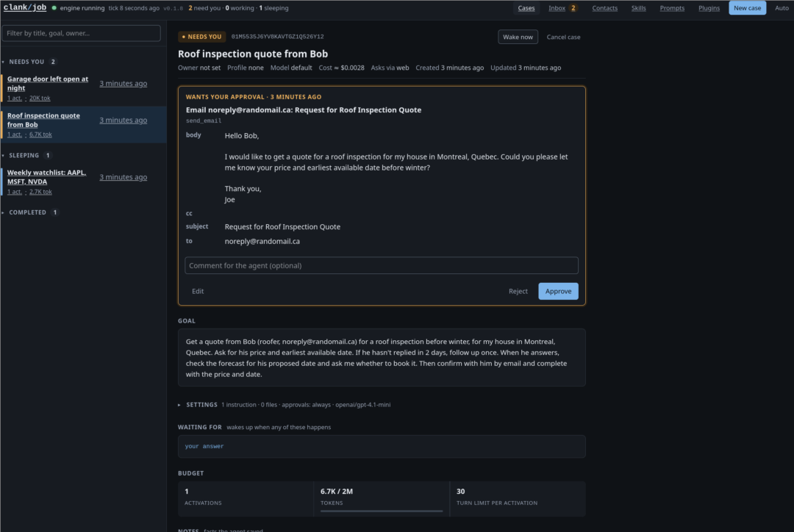Open the Prompts tab
This screenshot has height=532, width=794.
[671, 8]
